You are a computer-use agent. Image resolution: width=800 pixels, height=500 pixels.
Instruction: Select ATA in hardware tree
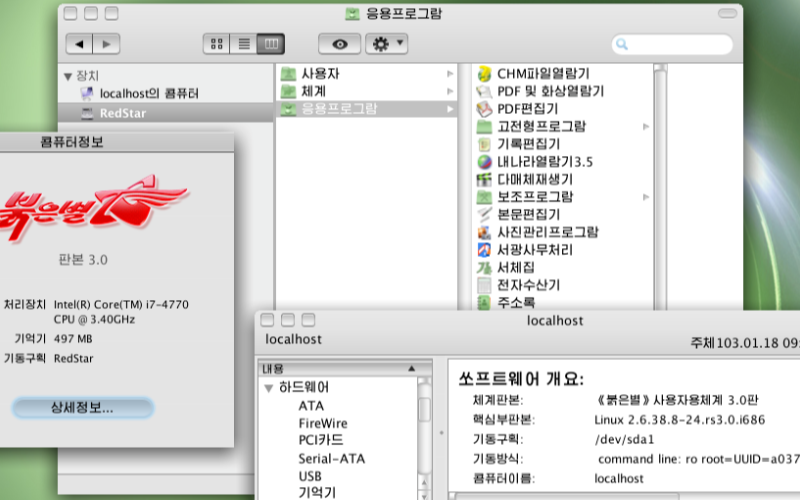tap(311, 406)
